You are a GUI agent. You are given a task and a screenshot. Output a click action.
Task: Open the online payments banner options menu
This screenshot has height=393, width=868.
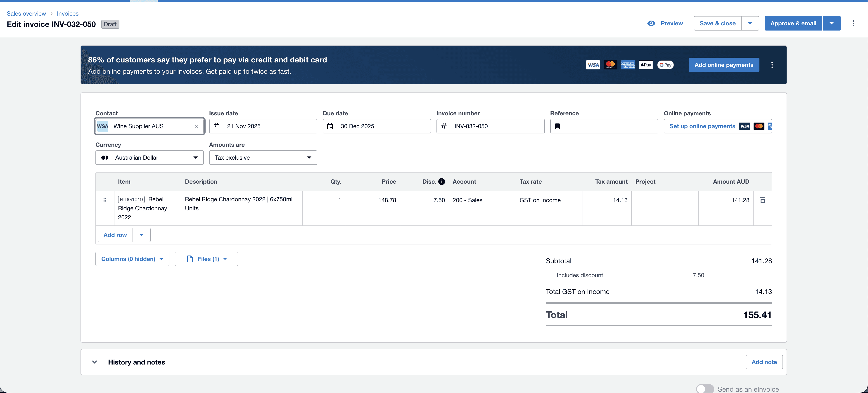[772, 65]
